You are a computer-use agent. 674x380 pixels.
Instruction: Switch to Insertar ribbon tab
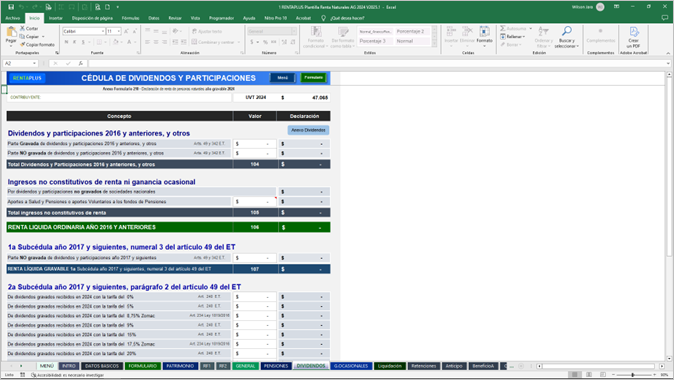(55, 18)
